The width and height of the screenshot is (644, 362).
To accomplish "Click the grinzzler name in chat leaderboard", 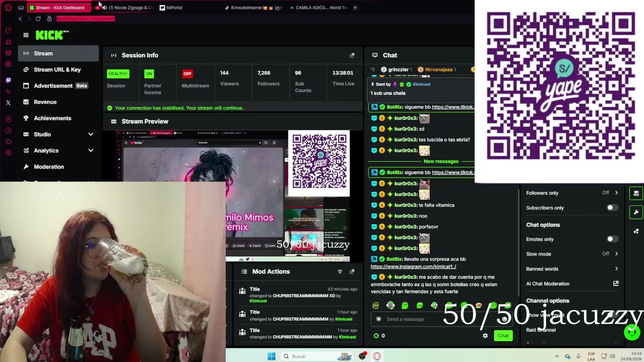I will tap(398, 69).
